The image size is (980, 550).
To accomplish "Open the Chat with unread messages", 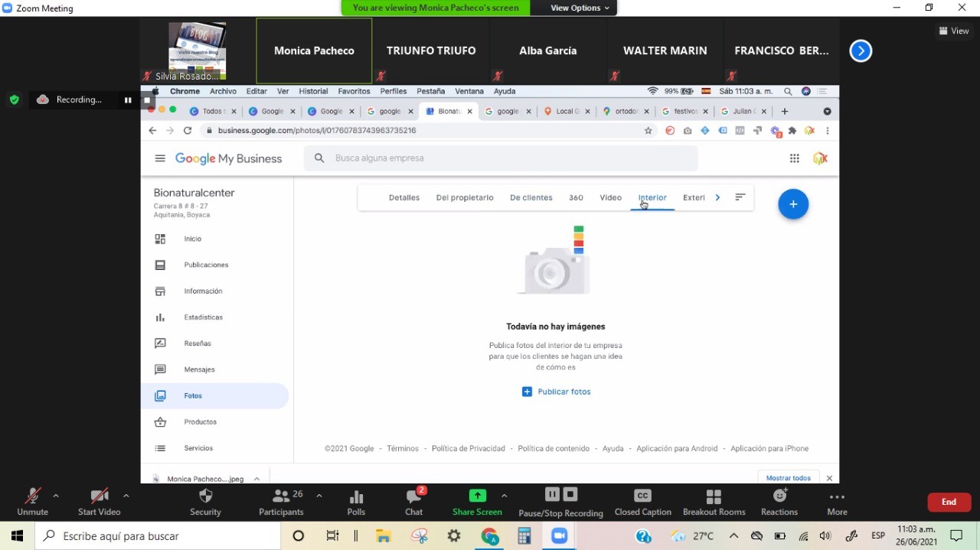I will pos(414,497).
